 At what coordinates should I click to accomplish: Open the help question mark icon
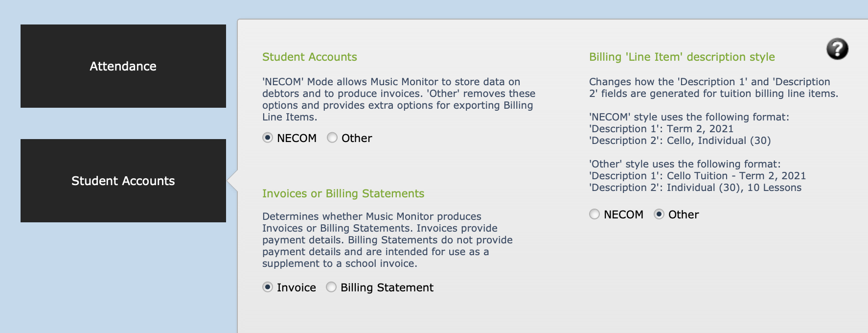837,49
